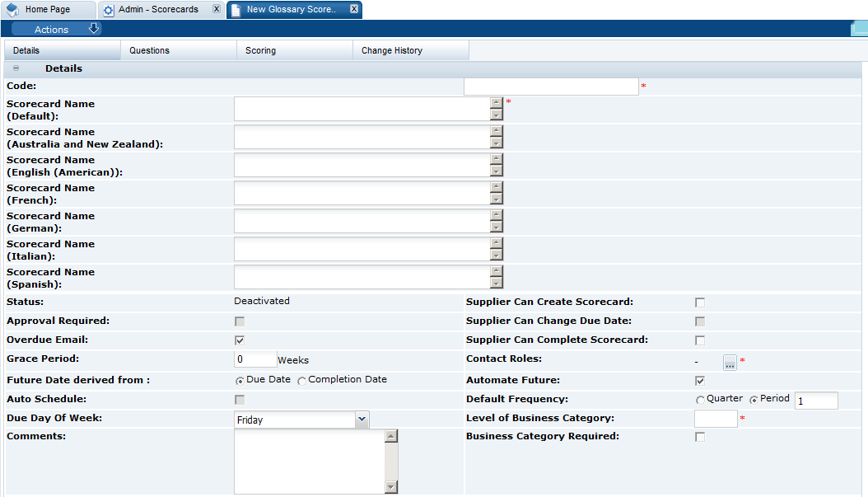This screenshot has width=868, height=497.
Task: Click the scroll-down arrow in the Comments box
Action: pyautogui.click(x=391, y=486)
